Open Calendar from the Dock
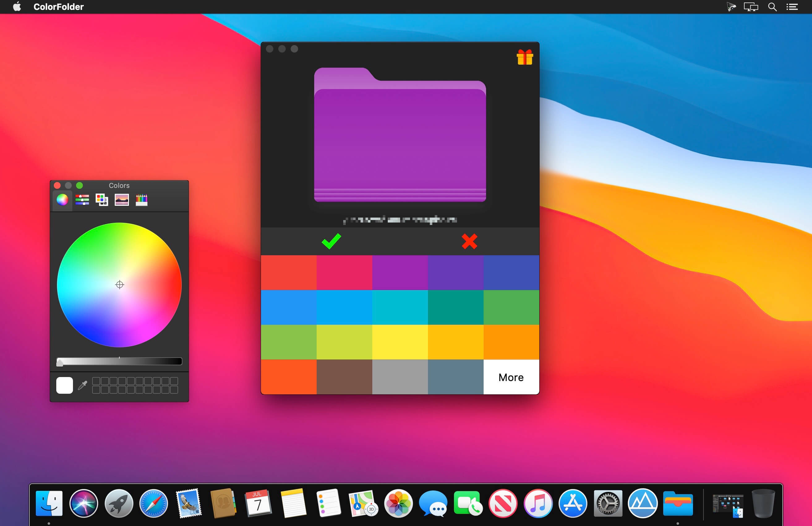The height and width of the screenshot is (526, 812). point(258,503)
